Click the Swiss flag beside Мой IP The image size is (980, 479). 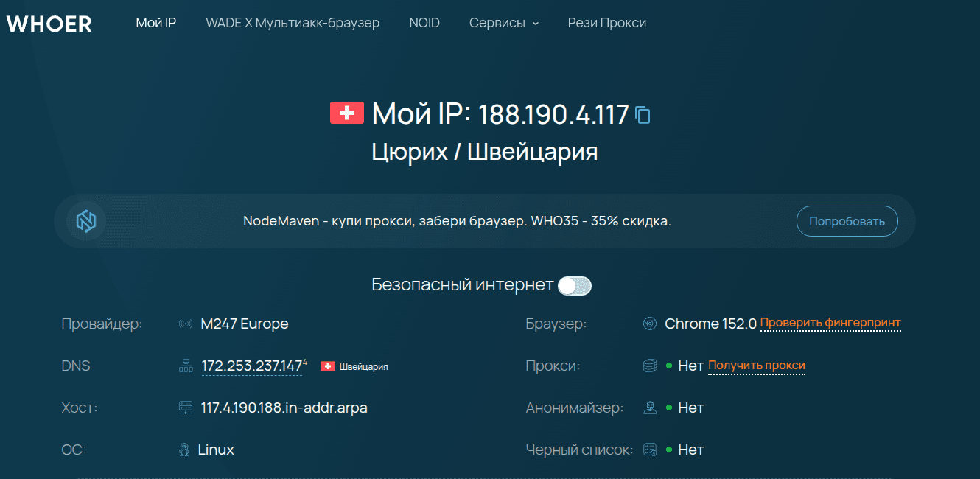(x=346, y=113)
